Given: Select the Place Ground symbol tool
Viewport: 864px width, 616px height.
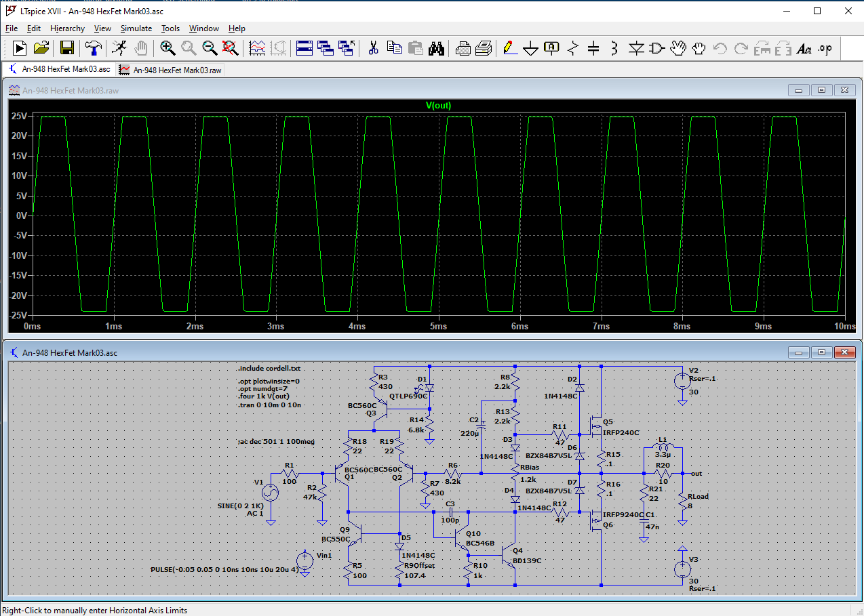Looking at the screenshot, I should coord(531,49).
